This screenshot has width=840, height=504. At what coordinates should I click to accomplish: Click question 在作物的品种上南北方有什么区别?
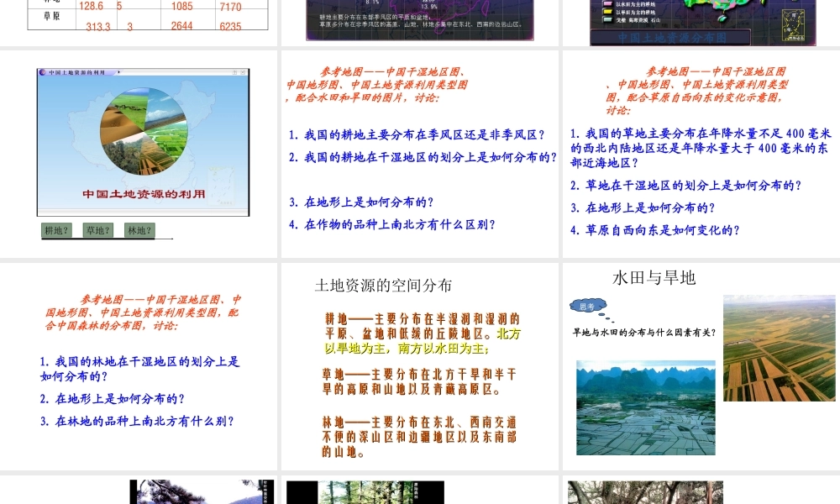pos(392,225)
